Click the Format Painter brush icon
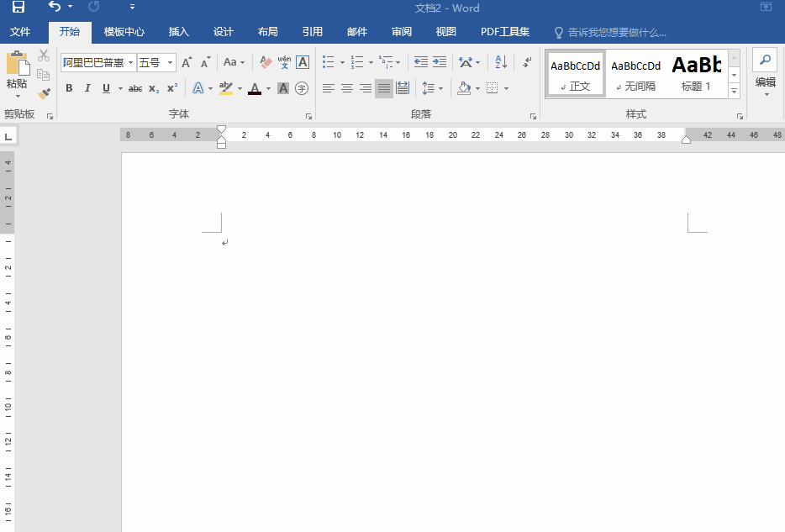The image size is (785, 532). [44, 93]
